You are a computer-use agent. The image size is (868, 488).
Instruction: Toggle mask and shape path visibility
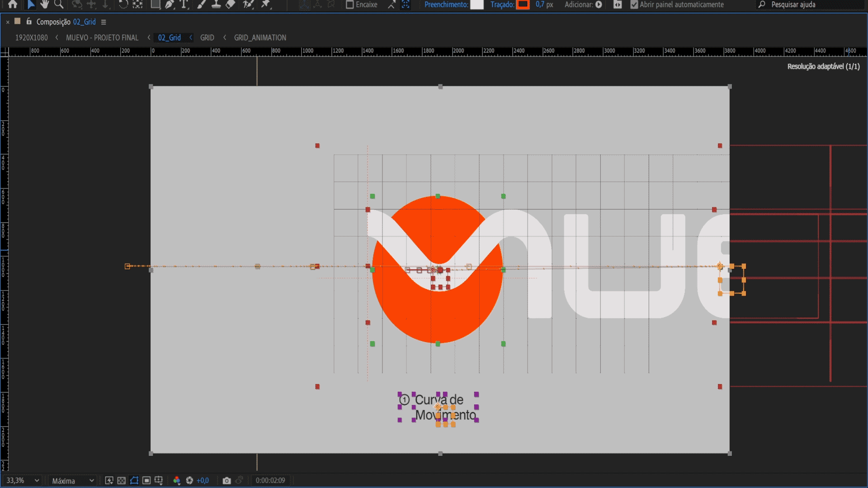134,480
